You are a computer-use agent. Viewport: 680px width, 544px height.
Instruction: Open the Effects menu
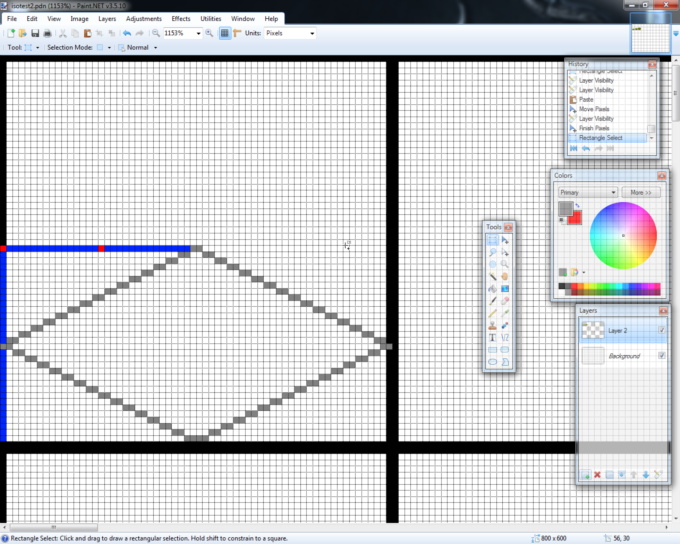(181, 19)
